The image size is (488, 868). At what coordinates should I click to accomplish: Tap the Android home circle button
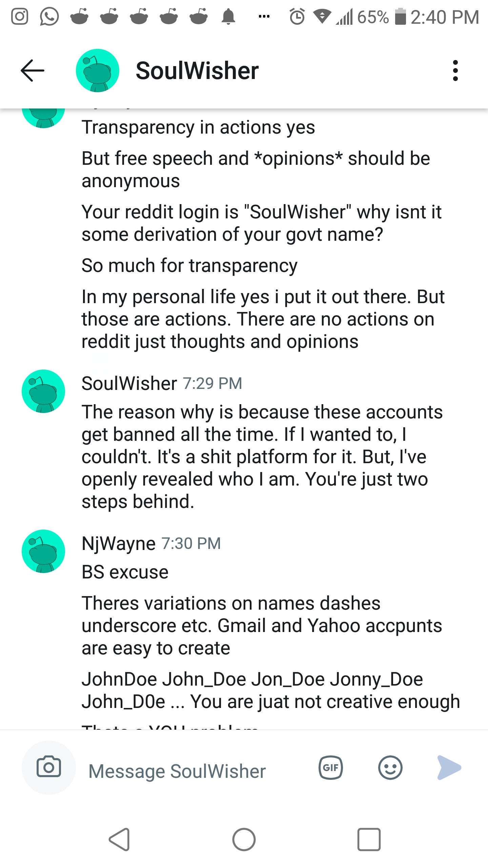244,840
